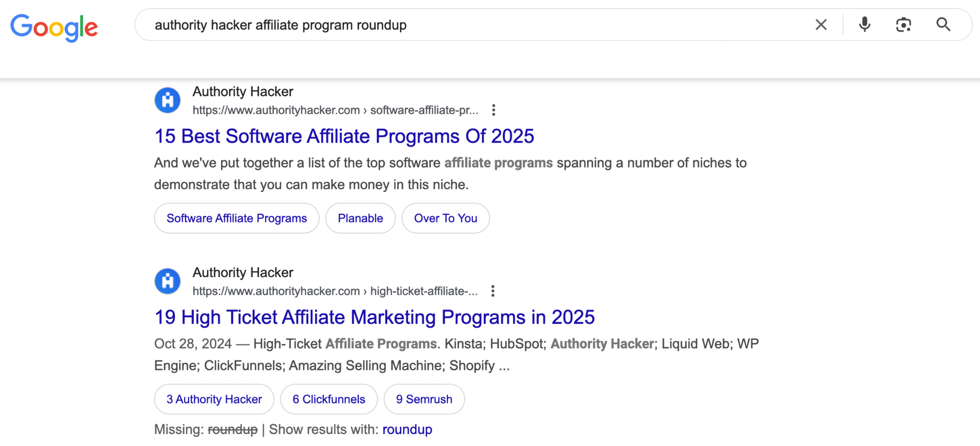
Task: Select the 'Over To You' chip
Action: coord(445,218)
